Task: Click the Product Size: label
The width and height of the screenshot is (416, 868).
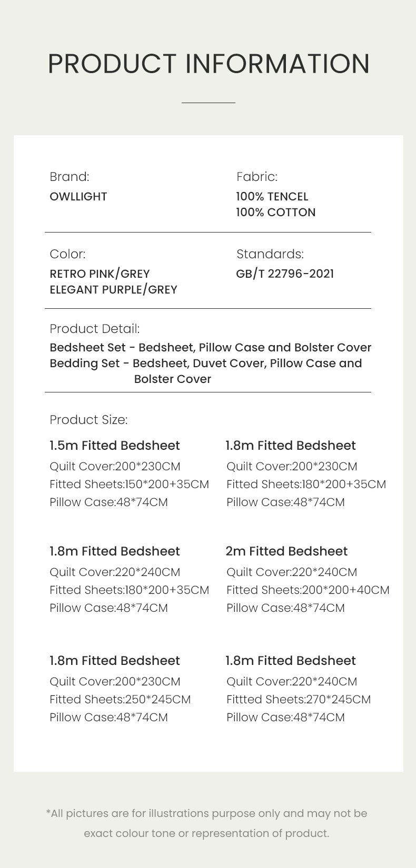Action: pos(88,420)
